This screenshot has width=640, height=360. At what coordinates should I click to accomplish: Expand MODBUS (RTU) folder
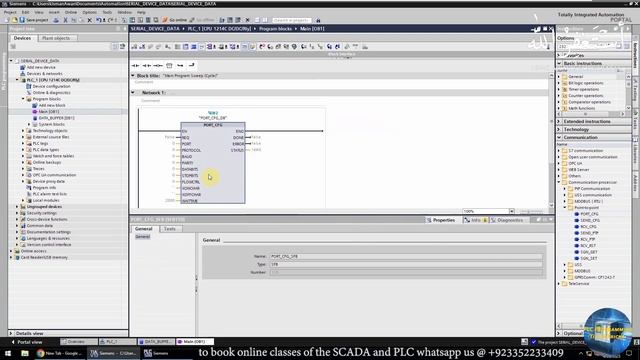[x=565, y=201]
